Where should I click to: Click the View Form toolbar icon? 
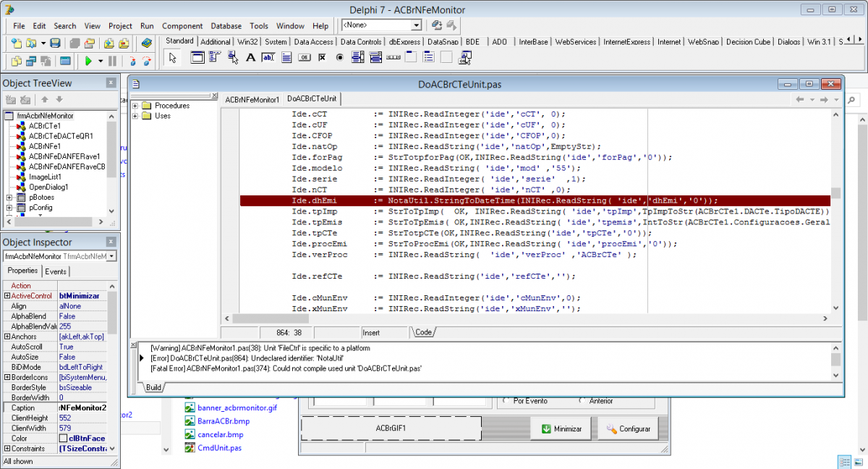pyautogui.click(x=31, y=61)
